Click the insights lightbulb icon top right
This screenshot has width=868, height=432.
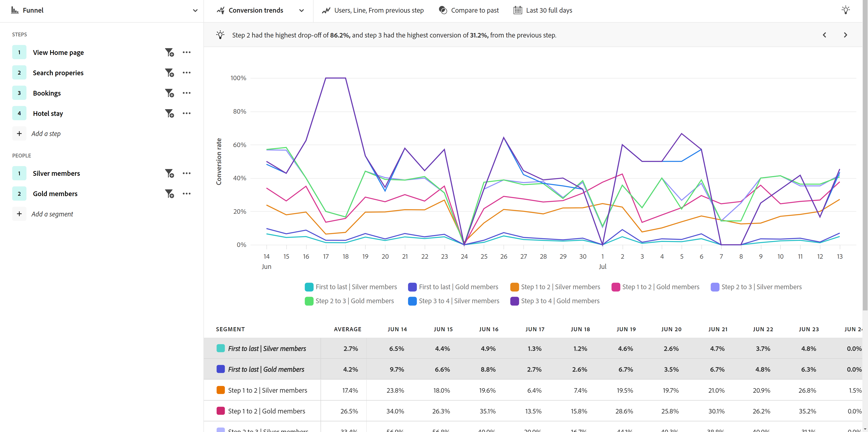point(845,10)
